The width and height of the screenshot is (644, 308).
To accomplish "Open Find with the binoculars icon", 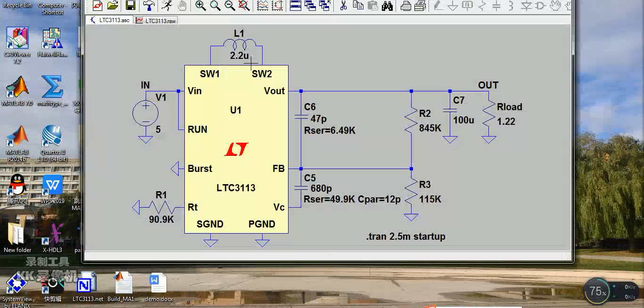I will pos(388,6).
